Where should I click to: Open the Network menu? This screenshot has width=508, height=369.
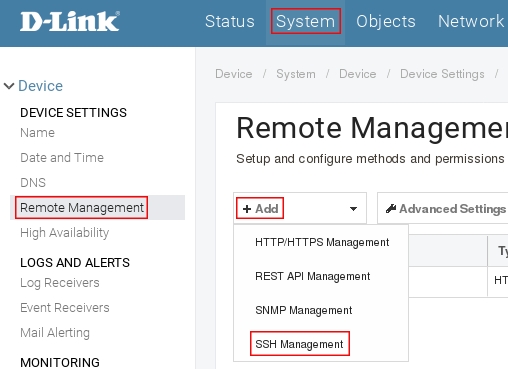tap(471, 21)
